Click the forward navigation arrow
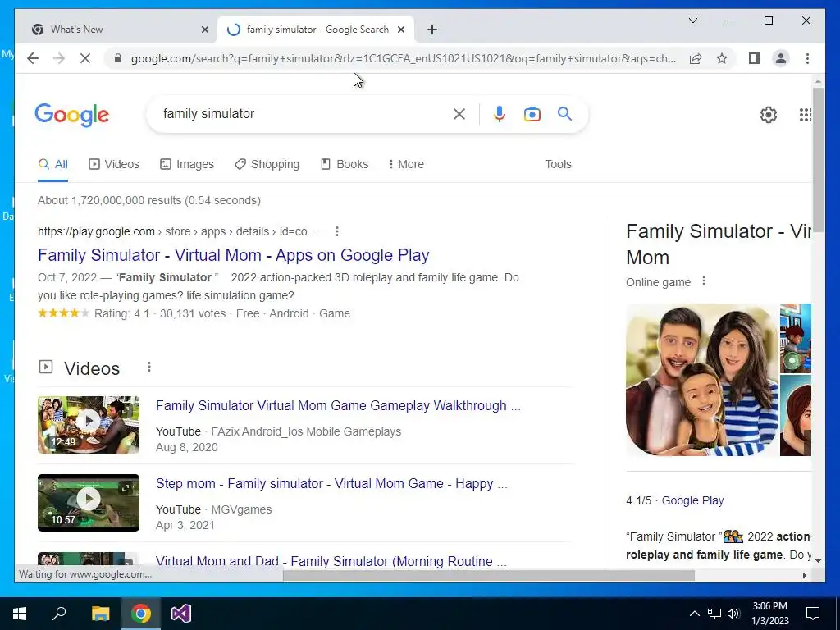 pyautogui.click(x=59, y=58)
